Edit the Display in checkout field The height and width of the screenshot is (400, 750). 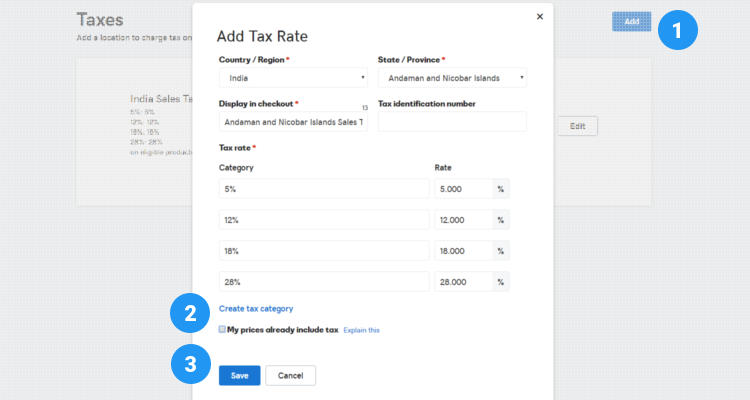(293, 122)
